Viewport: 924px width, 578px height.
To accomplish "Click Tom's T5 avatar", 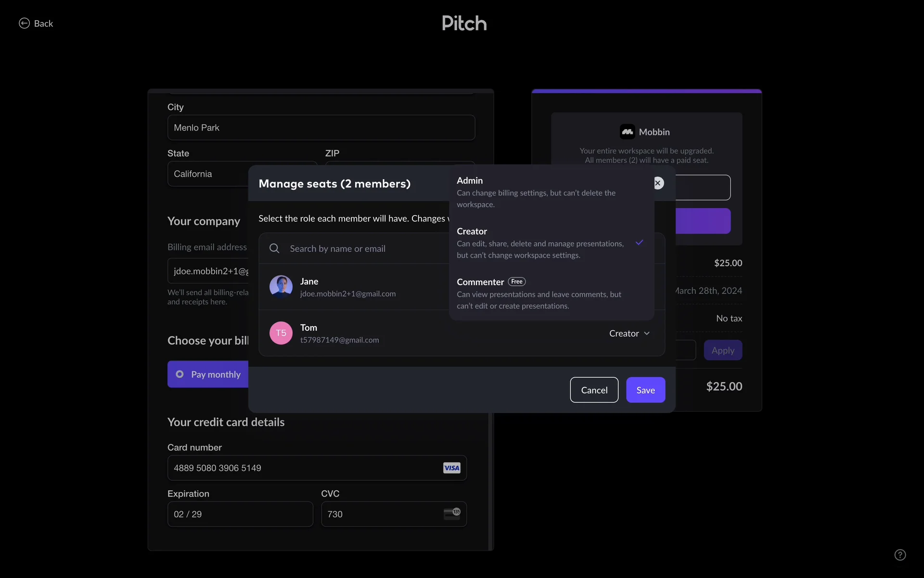I will [281, 333].
